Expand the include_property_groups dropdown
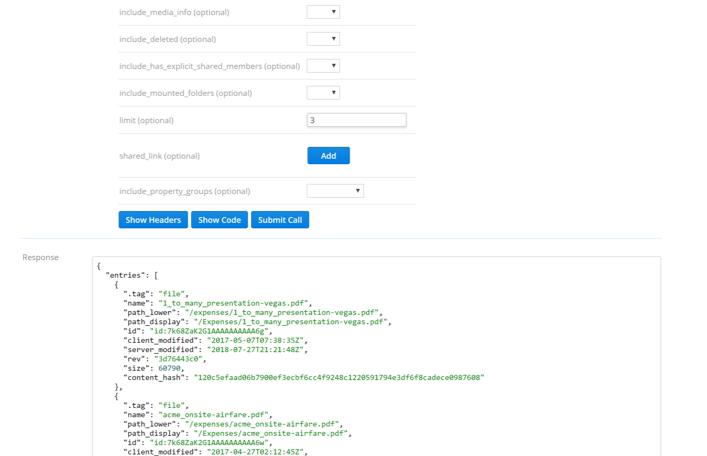The height and width of the screenshot is (456, 707). pyautogui.click(x=335, y=191)
